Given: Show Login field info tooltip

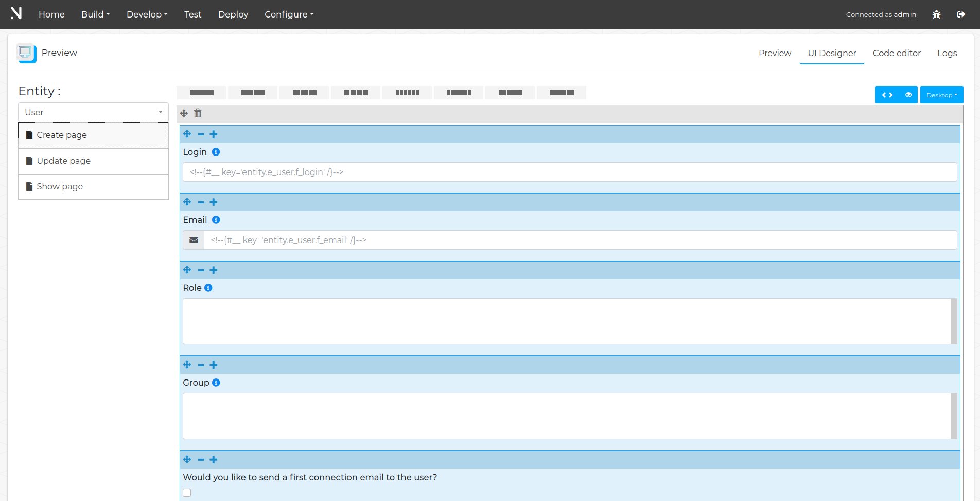Looking at the screenshot, I should pos(216,152).
